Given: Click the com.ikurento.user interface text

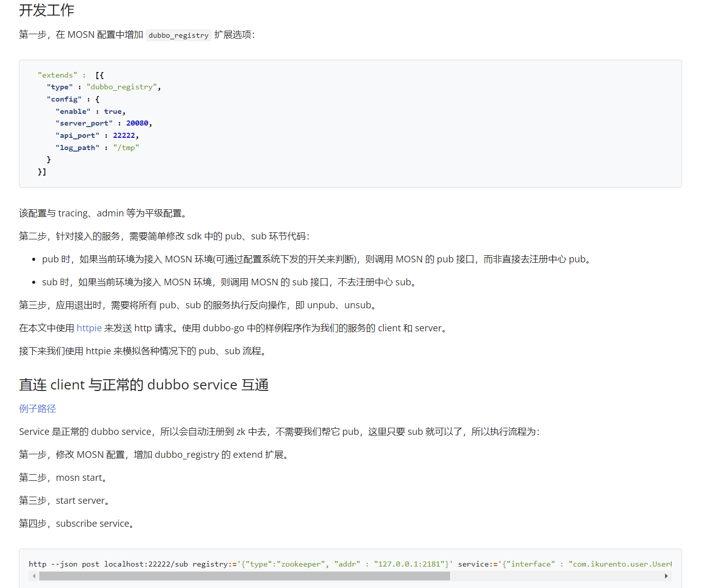Looking at the screenshot, I should 617,564.
